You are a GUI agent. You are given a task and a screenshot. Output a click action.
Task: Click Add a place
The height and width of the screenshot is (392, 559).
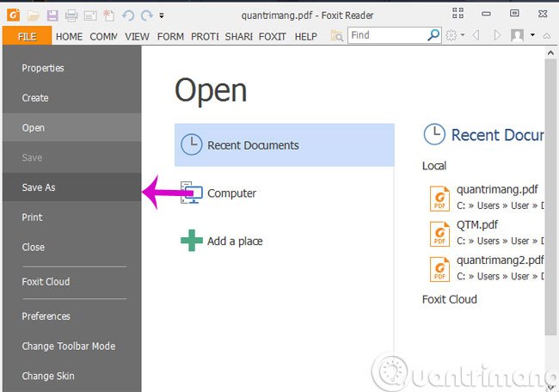click(x=285, y=242)
